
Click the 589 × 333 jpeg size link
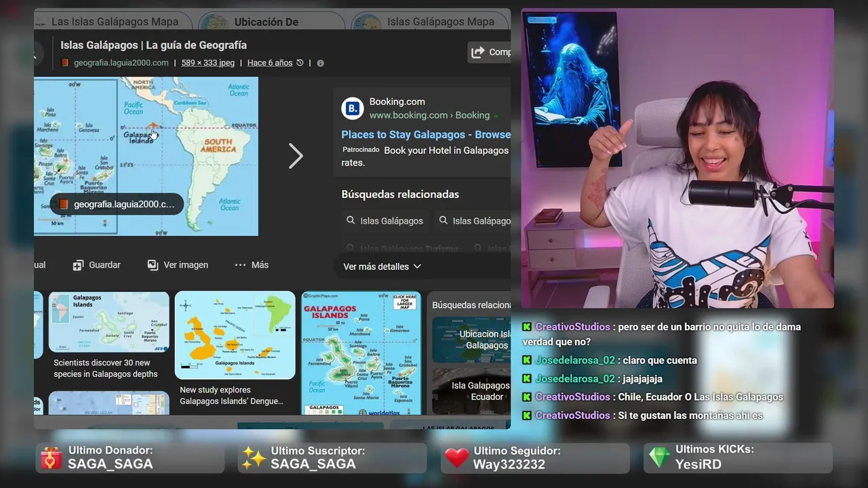click(x=208, y=62)
